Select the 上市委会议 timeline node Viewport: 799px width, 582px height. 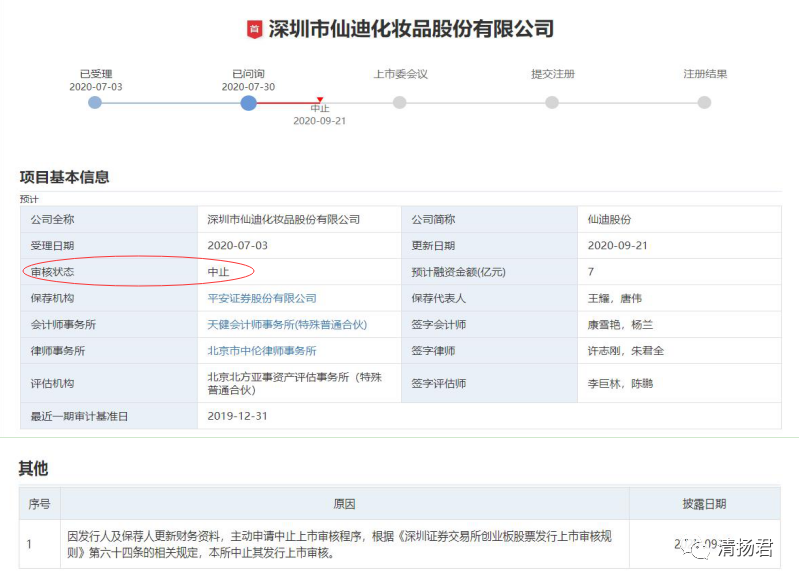point(400,102)
